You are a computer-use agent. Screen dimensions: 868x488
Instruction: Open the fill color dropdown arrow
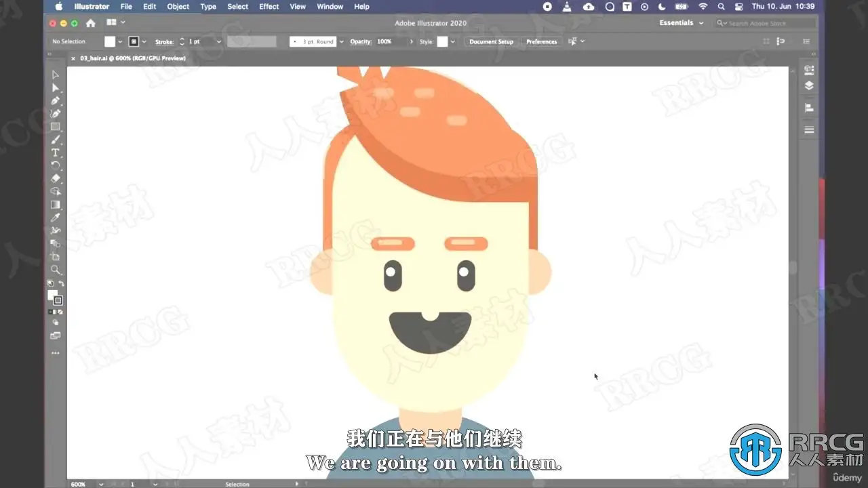point(121,41)
